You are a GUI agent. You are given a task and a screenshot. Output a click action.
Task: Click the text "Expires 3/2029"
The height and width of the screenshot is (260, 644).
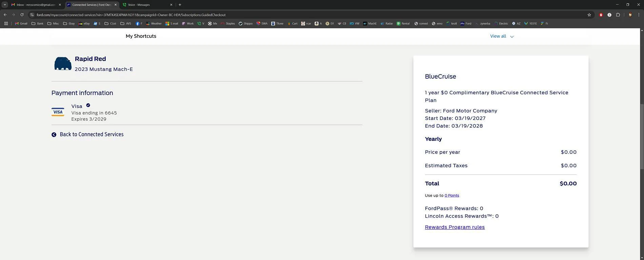(89, 119)
